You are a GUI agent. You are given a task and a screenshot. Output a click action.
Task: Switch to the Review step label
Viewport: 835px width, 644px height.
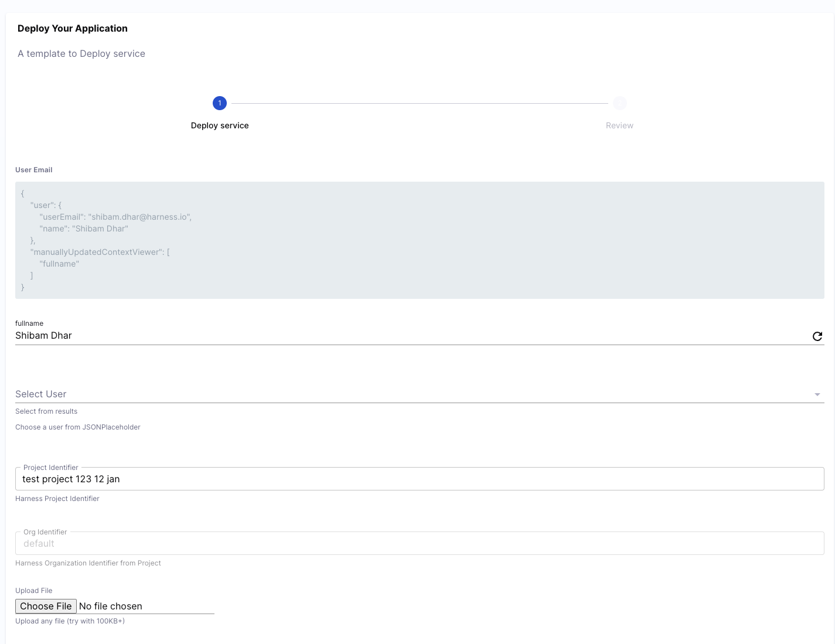tap(619, 125)
